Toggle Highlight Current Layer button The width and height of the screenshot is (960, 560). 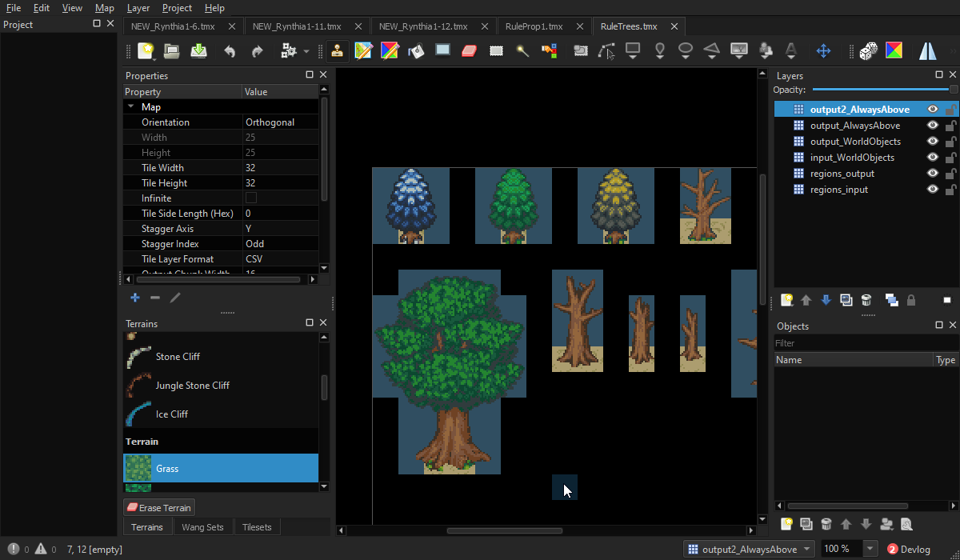(x=947, y=300)
